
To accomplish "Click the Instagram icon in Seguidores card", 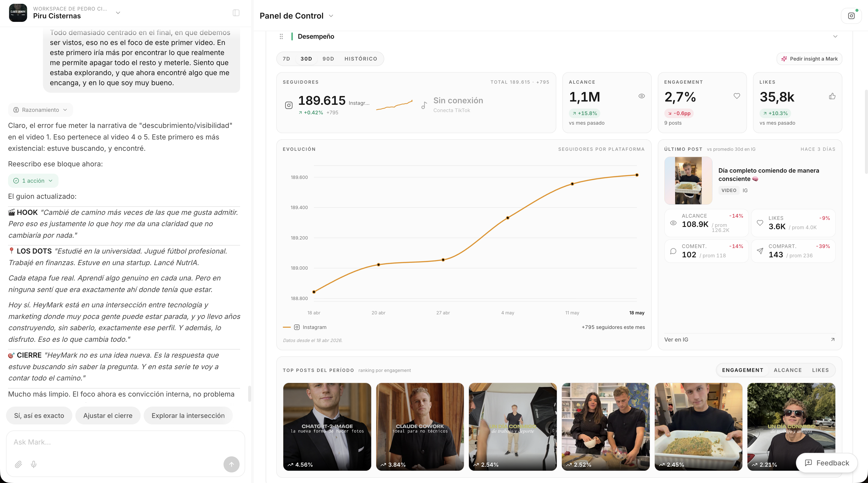I will pos(289,106).
